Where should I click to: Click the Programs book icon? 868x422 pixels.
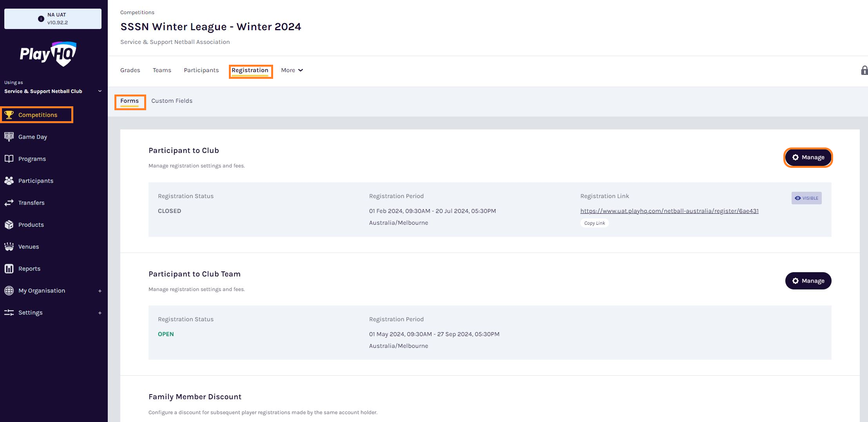[x=9, y=159]
